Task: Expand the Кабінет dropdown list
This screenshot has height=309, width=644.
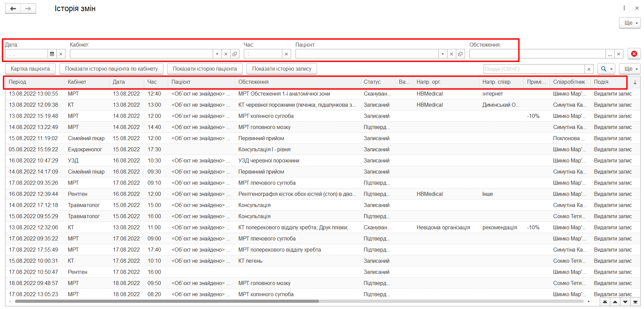Action: 217,54
